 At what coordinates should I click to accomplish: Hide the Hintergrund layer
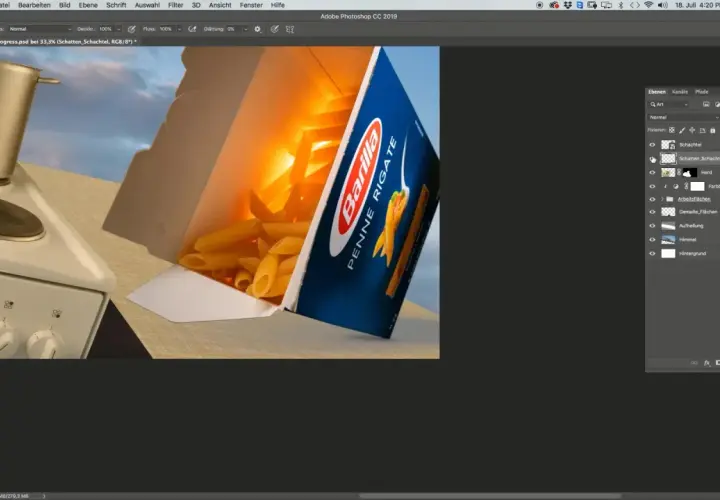(x=652, y=253)
